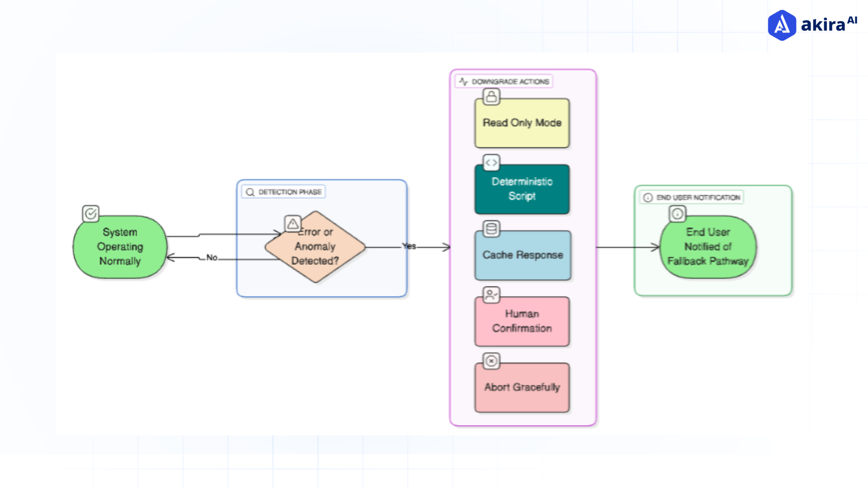Click the info icon on End User node

[677, 215]
